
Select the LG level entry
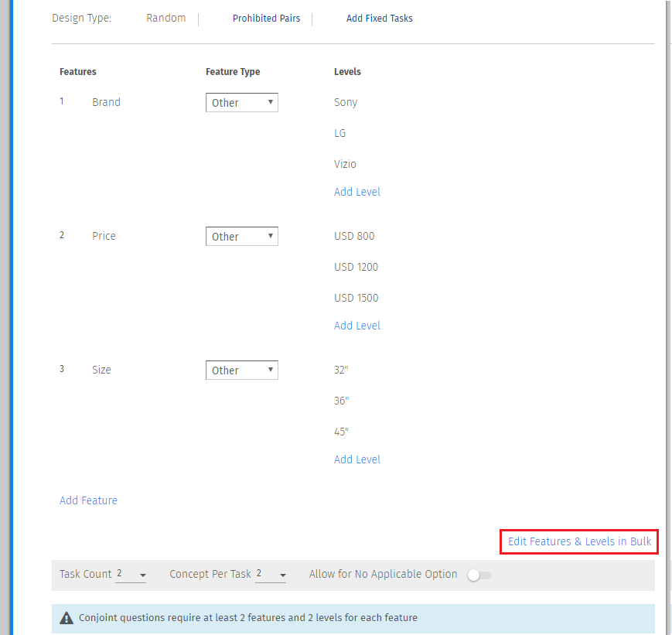[x=340, y=133]
